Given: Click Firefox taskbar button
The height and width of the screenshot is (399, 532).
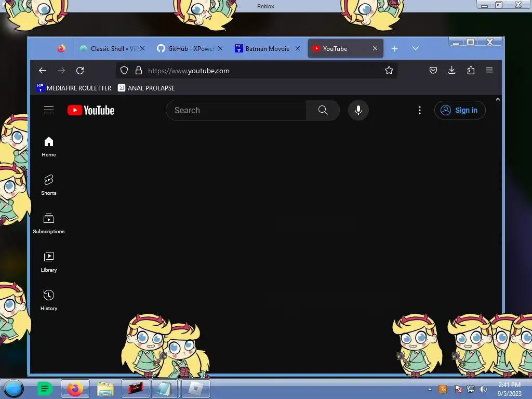Looking at the screenshot, I should tap(75, 389).
